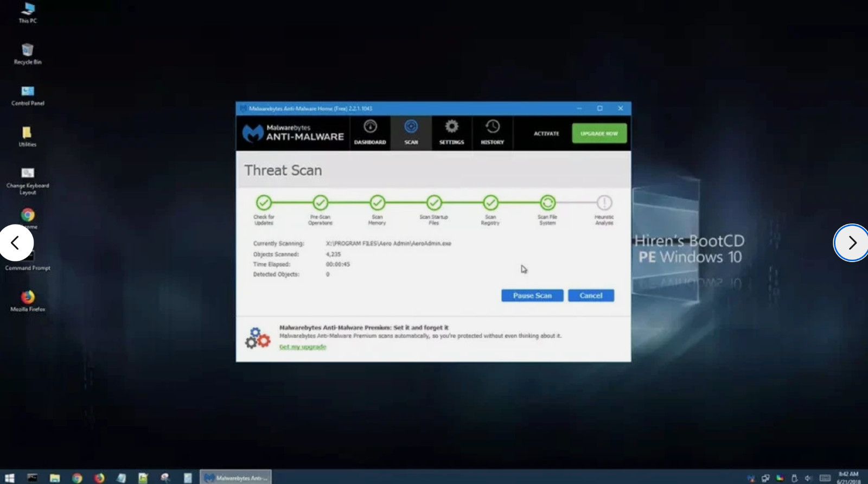
Task: Open the Dashboard tab in Malwarebytes
Action: tap(370, 132)
